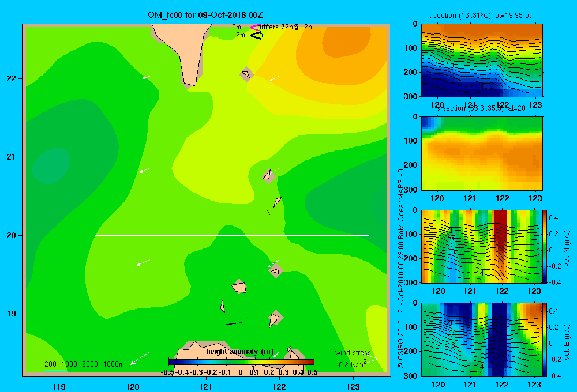The width and height of the screenshot is (577, 392).
Task: Click latitude tick label 20 on main map
Action: pos(12,235)
